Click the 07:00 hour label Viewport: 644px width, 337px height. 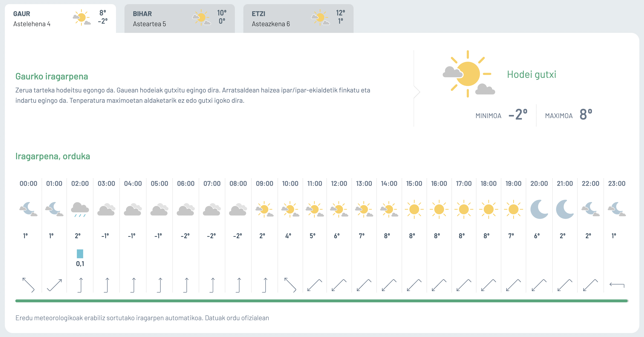[212, 183]
